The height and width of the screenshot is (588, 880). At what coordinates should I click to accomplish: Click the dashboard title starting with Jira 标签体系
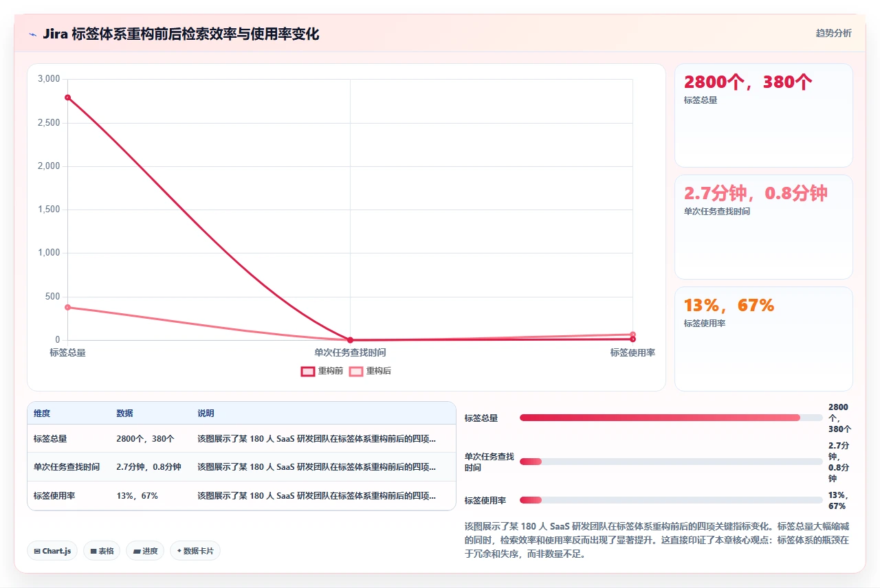click(181, 34)
